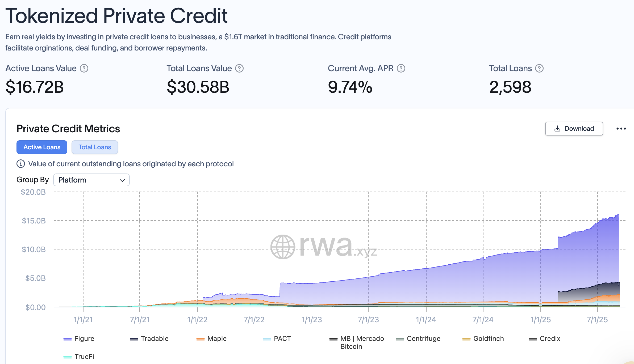Switch to the Total Loans tab

pos(95,147)
